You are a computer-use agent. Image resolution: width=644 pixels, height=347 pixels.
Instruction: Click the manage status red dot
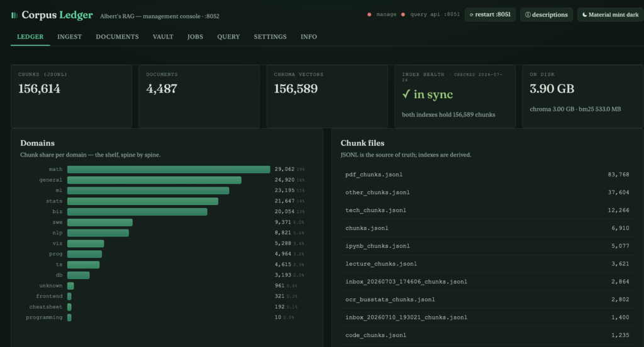369,14
